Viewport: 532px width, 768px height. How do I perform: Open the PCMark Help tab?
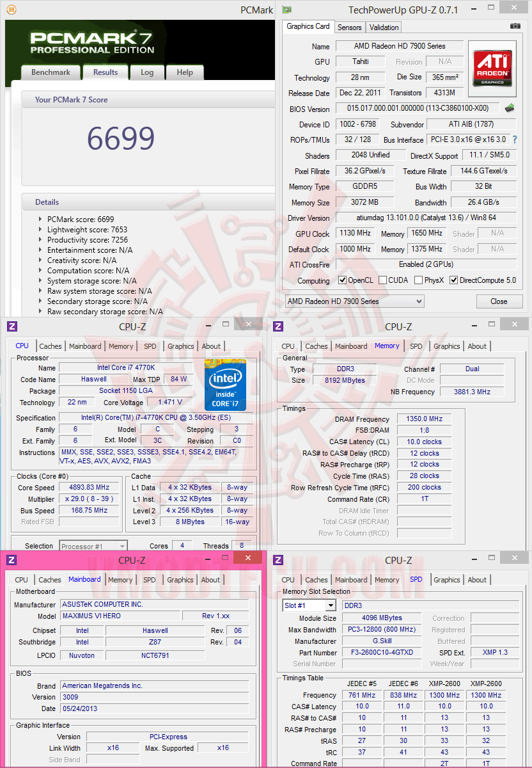coord(185,72)
